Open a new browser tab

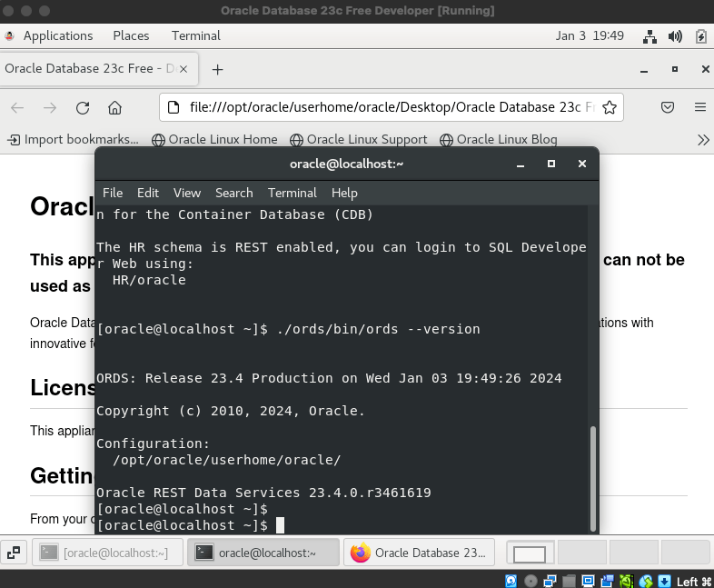coord(217,69)
